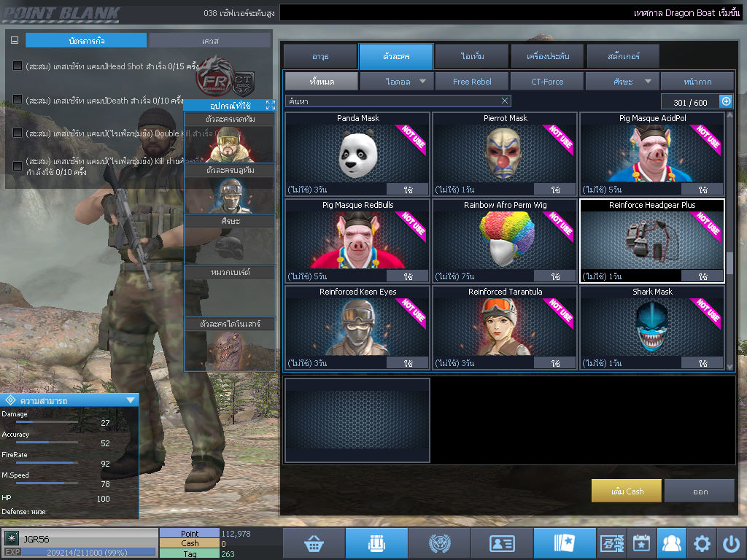Open the inventory backpack icon
This screenshot has height=560, width=747.
pos(376,542)
